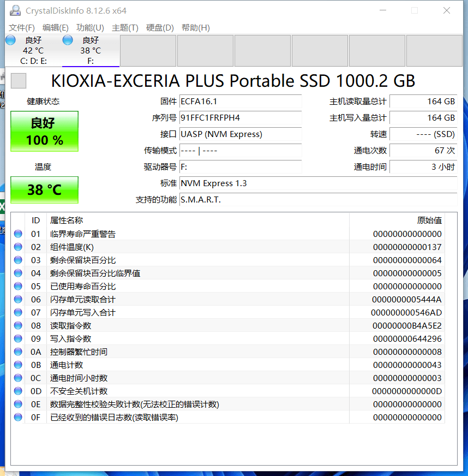Click the 属性名称 column header
The width and height of the screenshot is (468, 476).
pyautogui.click(x=67, y=220)
